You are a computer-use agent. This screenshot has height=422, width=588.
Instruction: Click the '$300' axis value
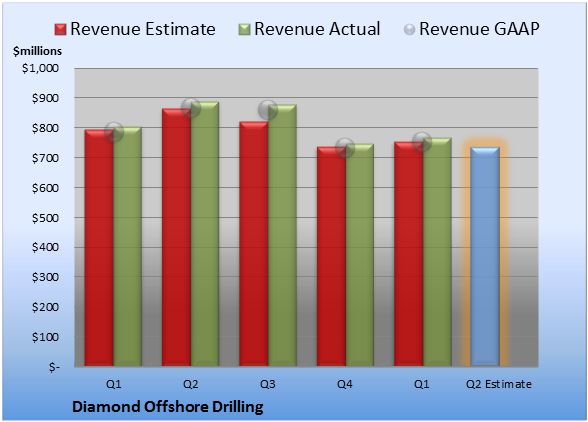point(45,277)
